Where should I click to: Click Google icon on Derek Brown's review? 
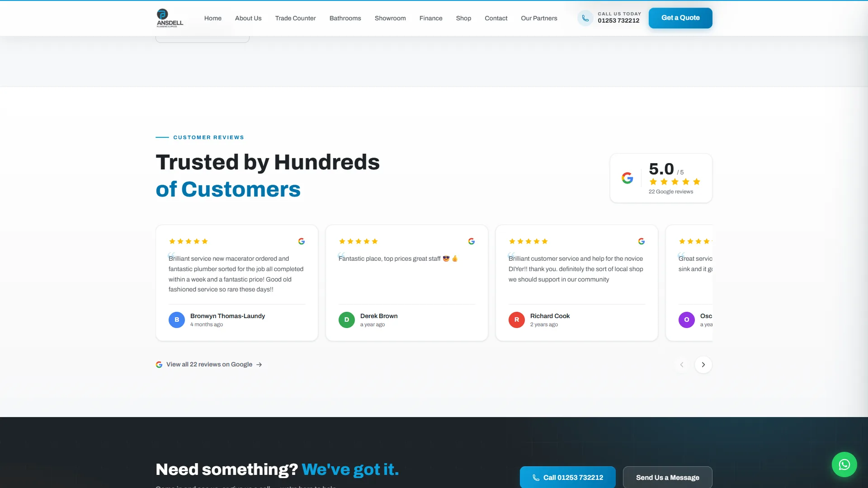point(472,241)
